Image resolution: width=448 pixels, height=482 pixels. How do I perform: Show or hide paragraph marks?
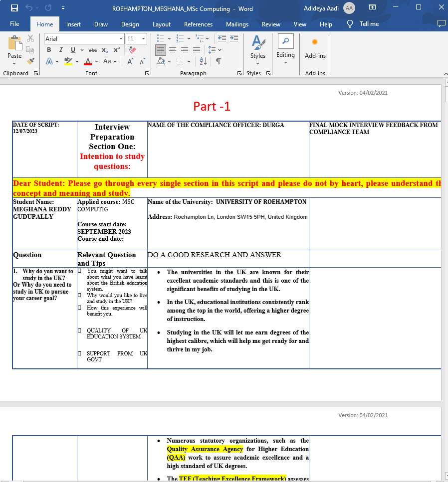219,61
